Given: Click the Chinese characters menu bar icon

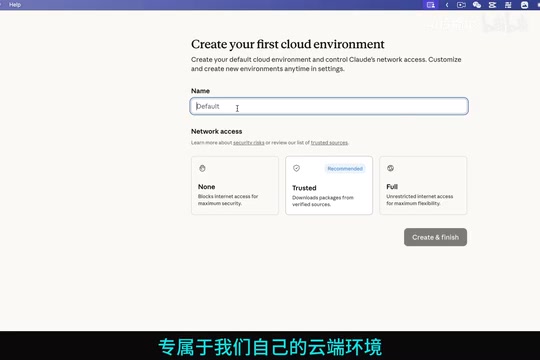Looking at the screenshot, I should 508,5.
